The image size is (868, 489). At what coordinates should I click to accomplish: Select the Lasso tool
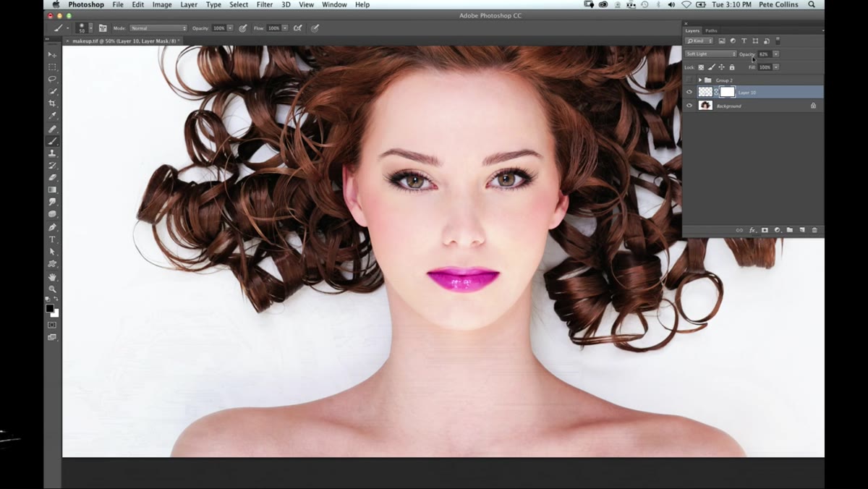[x=52, y=79]
